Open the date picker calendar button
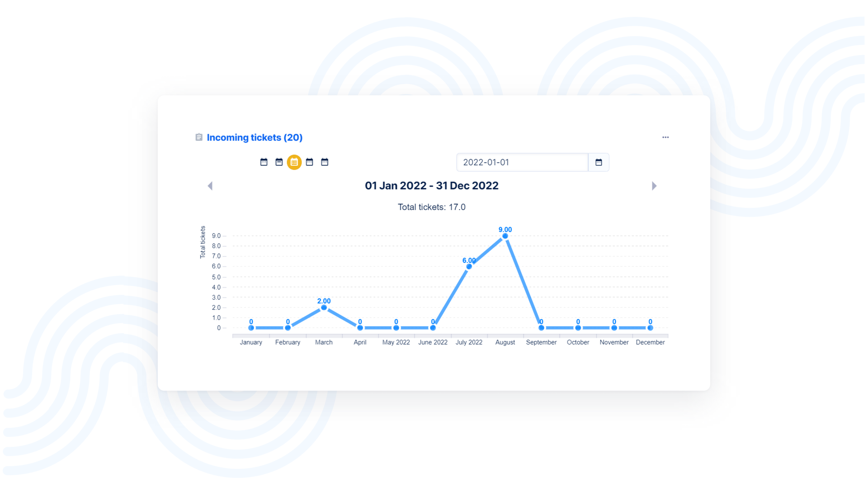Image resolution: width=868 pixels, height=486 pixels. click(x=599, y=163)
